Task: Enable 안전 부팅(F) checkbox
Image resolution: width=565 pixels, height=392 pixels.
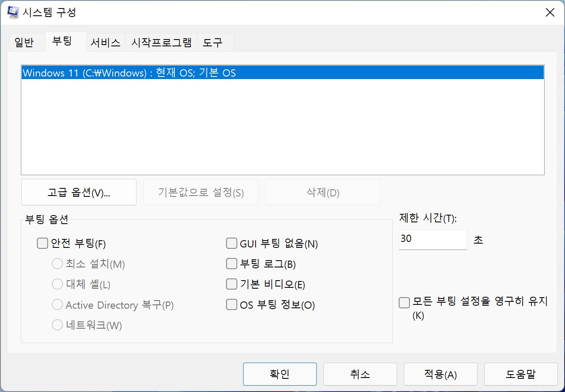Action: click(42, 243)
